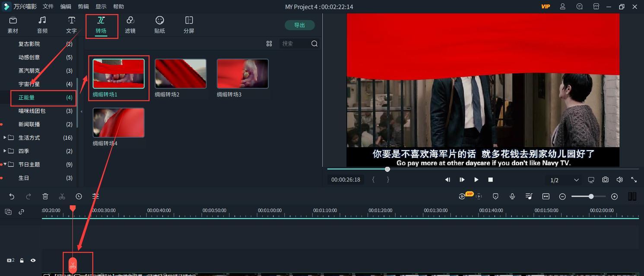This screenshot has width=644, height=276.
Task: Delete the selected clip with the trash icon
Action: (x=45, y=196)
